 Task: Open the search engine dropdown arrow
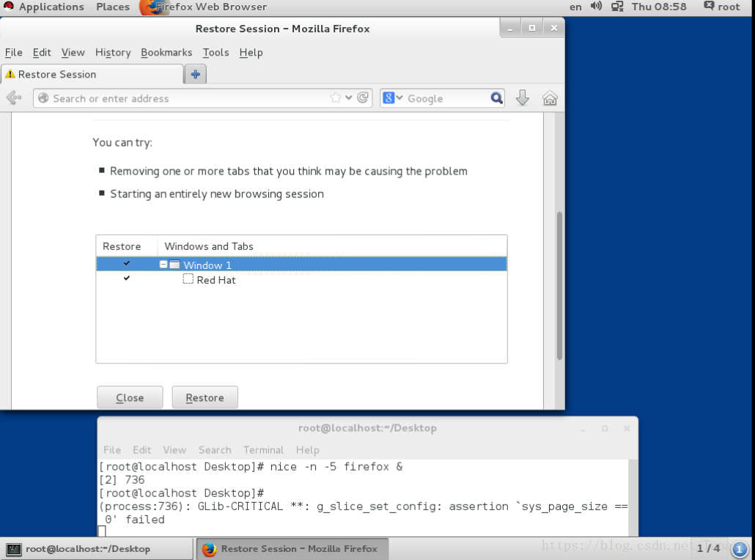[x=399, y=97]
